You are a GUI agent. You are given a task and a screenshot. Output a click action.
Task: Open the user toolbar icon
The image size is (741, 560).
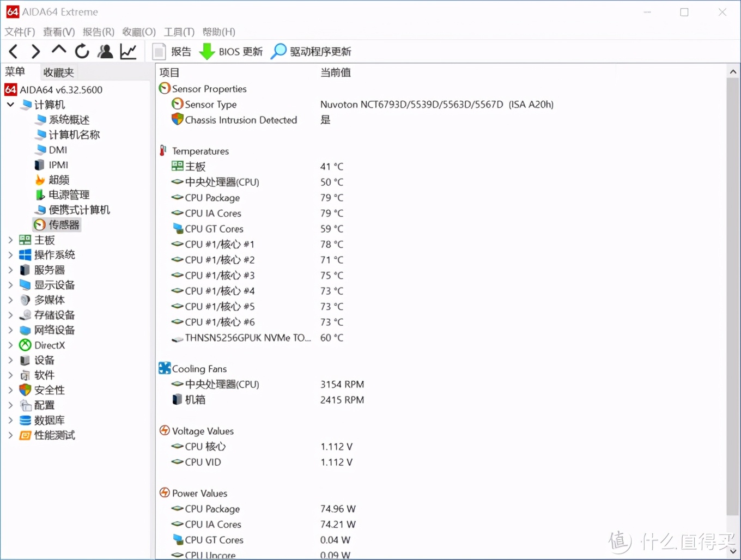tap(105, 51)
